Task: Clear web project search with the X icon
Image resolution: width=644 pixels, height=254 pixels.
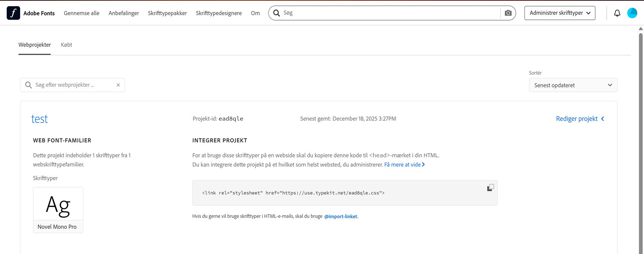Action: pyautogui.click(x=118, y=85)
